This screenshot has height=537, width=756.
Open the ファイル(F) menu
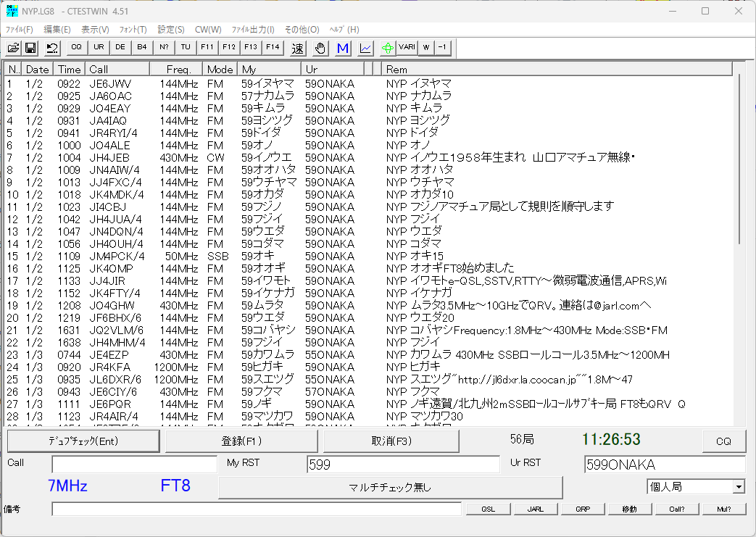20,30
